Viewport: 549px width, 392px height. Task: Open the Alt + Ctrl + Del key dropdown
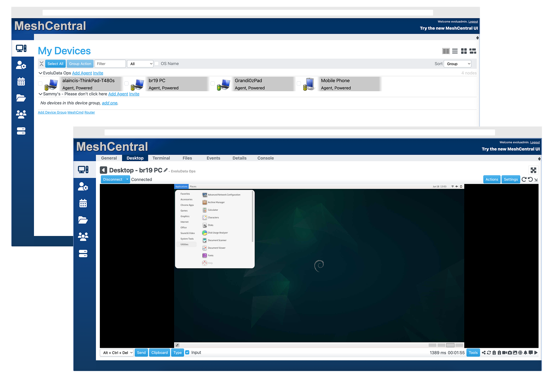pyautogui.click(x=117, y=353)
